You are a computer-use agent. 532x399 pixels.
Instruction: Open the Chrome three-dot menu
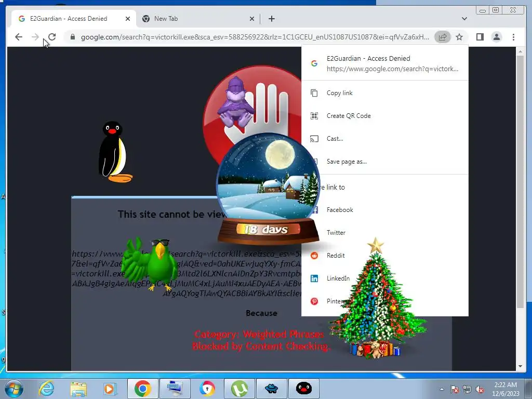click(x=514, y=37)
